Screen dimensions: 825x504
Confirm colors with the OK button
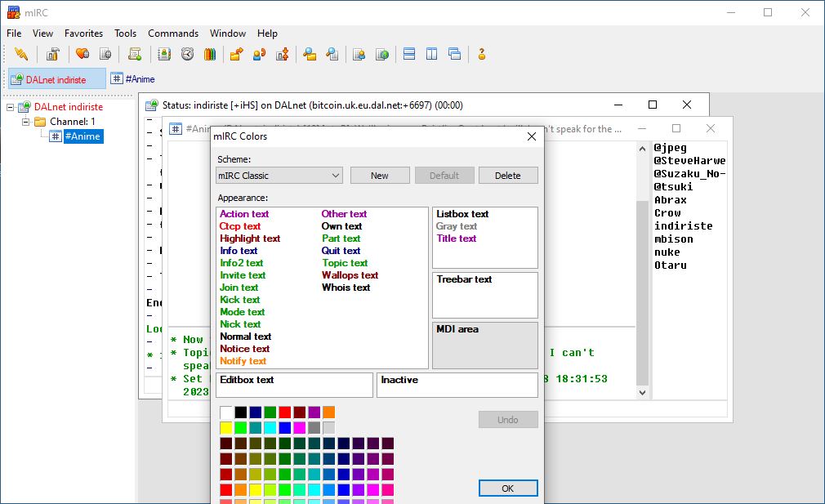(x=508, y=488)
